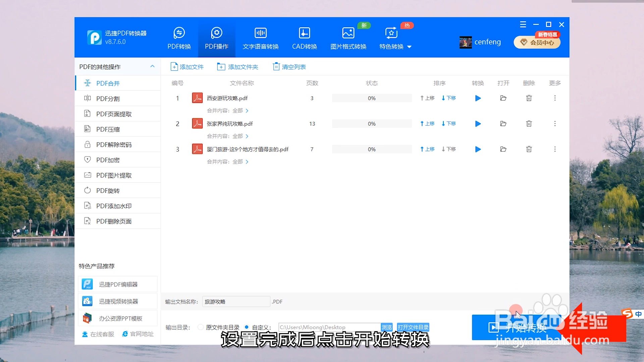The image size is (644, 362).
Task: Expand the 特色转换 dropdown menu
Action: point(396,47)
